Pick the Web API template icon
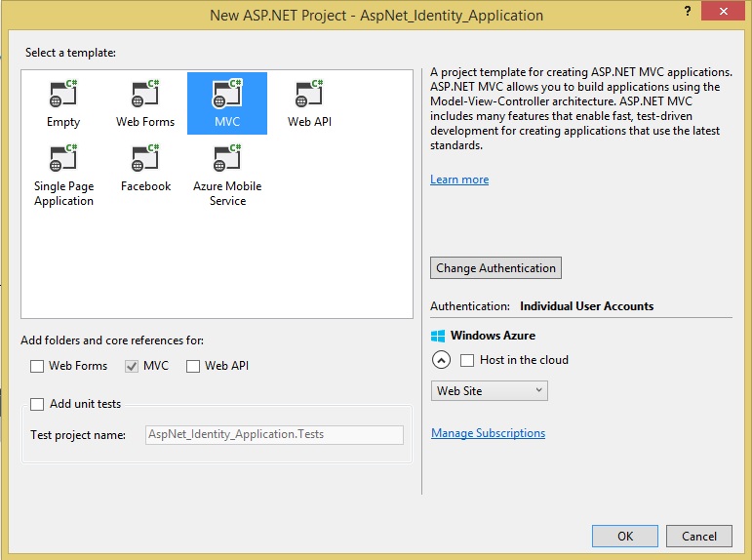Screen dimensions: 752x560 click(x=309, y=97)
